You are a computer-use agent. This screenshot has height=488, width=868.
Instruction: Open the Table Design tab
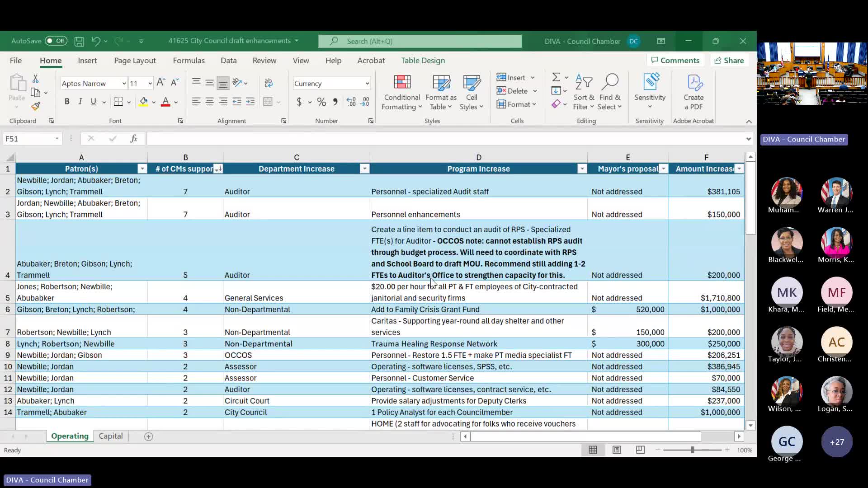(423, 61)
